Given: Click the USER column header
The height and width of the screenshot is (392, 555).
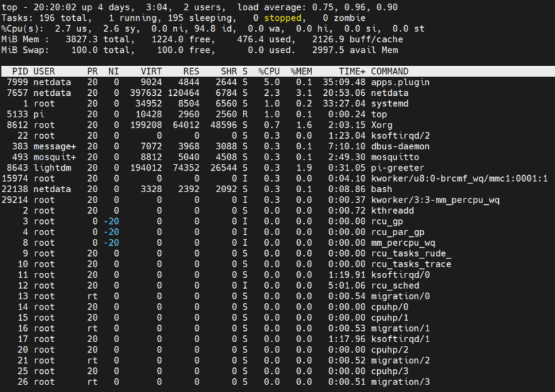Looking at the screenshot, I should (44, 71).
